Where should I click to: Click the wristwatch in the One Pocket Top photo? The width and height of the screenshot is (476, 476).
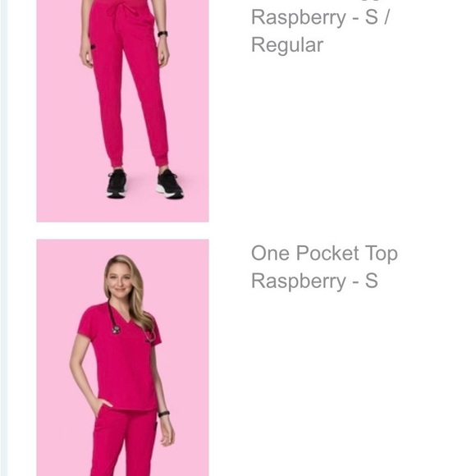coord(163,414)
